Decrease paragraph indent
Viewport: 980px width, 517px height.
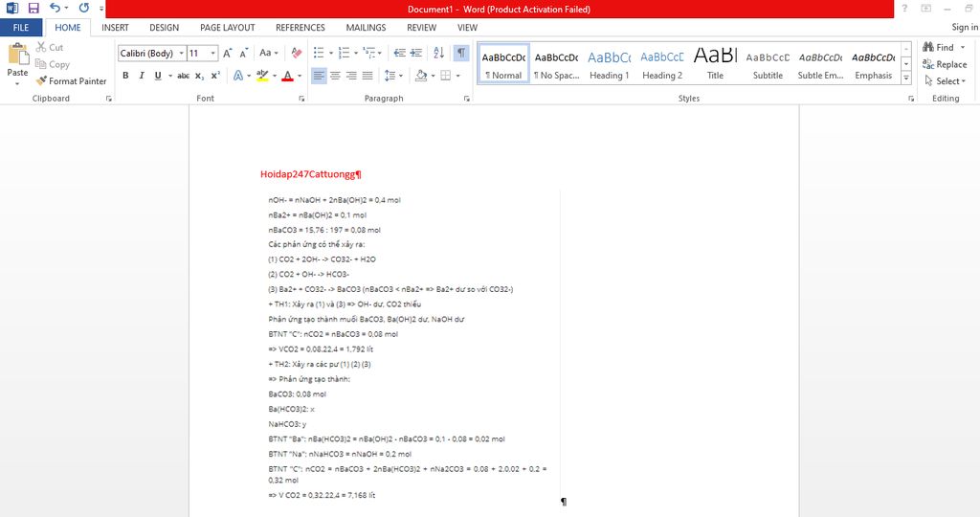pyautogui.click(x=399, y=54)
